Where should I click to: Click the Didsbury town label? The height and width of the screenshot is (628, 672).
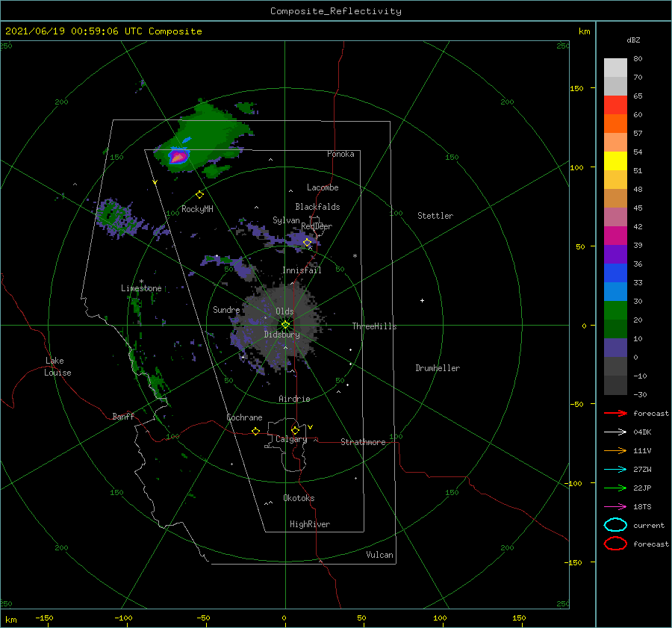[282, 335]
